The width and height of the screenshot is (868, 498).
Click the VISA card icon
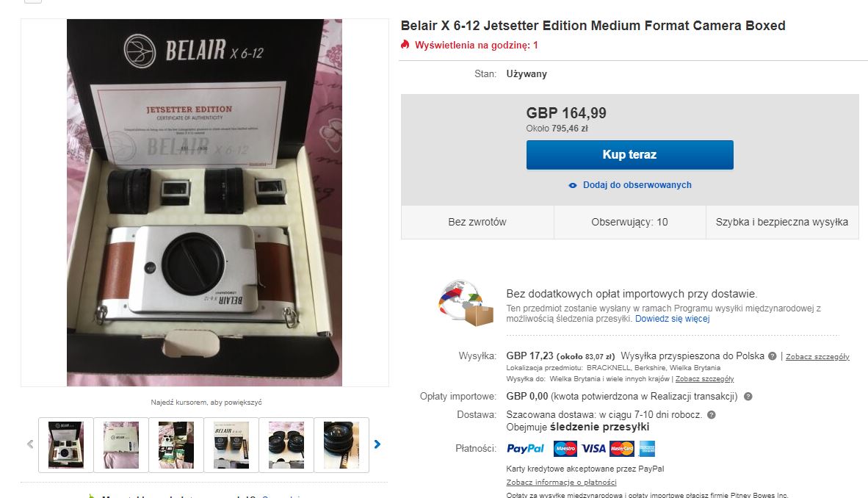pyautogui.click(x=593, y=448)
